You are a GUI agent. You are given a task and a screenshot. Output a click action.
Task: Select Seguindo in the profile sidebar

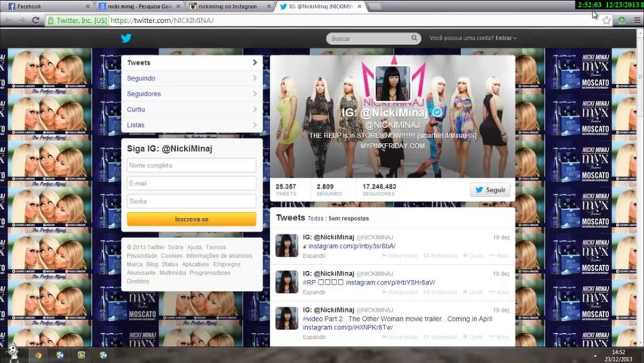point(192,78)
